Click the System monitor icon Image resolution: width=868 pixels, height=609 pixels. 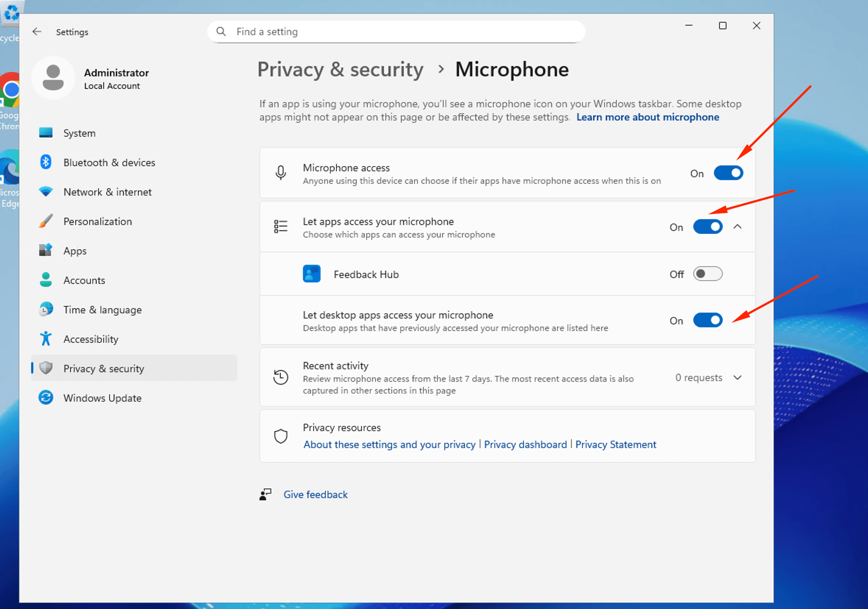pos(46,133)
